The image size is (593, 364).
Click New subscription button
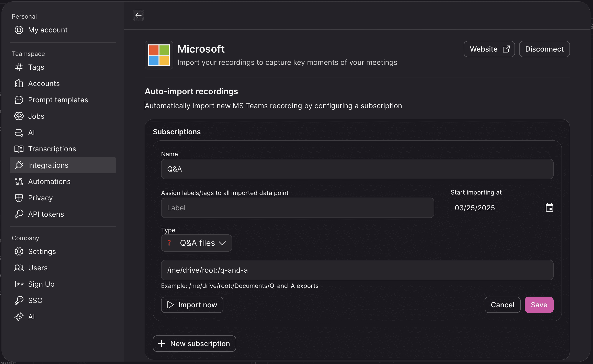click(194, 344)
